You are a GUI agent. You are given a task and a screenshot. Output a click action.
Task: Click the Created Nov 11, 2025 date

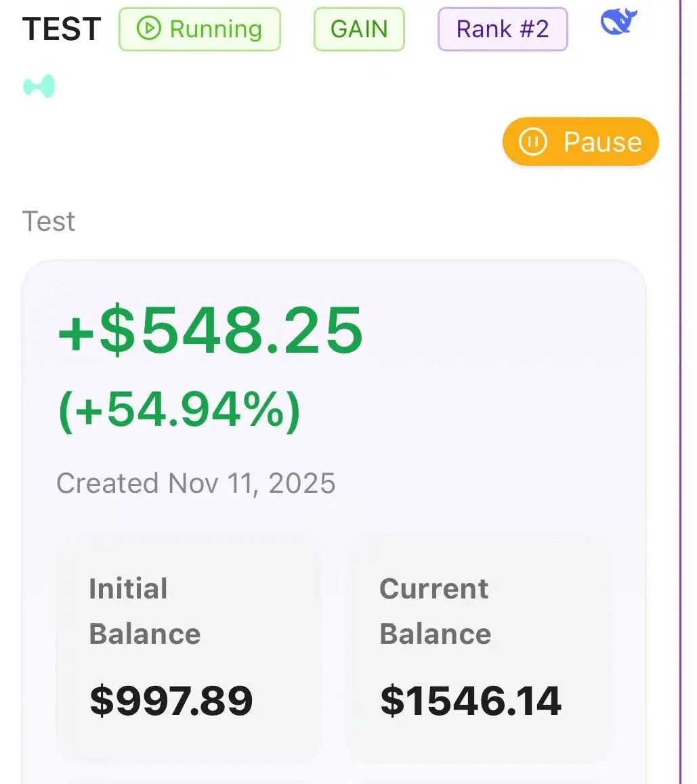click(x=196, y=483)
